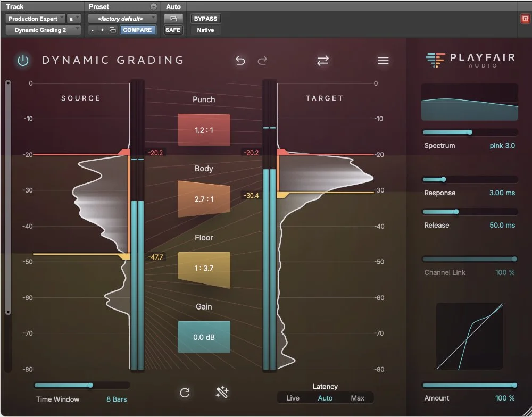Select the source-target swap arrows icon
This screenshot has width=532, height=417.
pos(323,61)
